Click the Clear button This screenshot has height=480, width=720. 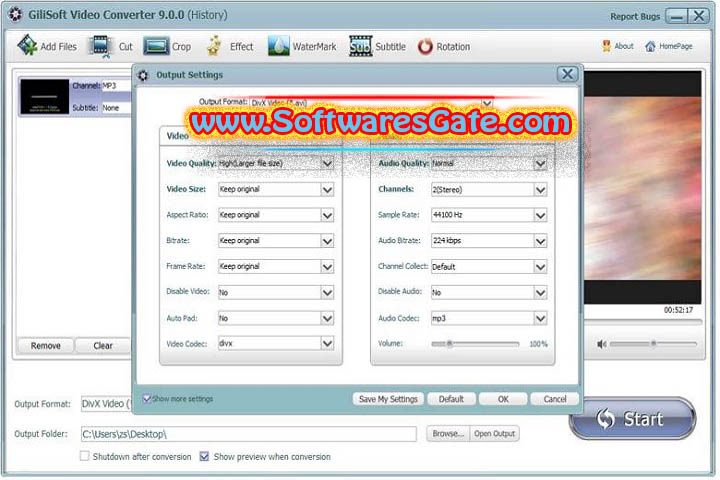pyautogui.click(x=103, y=345)
